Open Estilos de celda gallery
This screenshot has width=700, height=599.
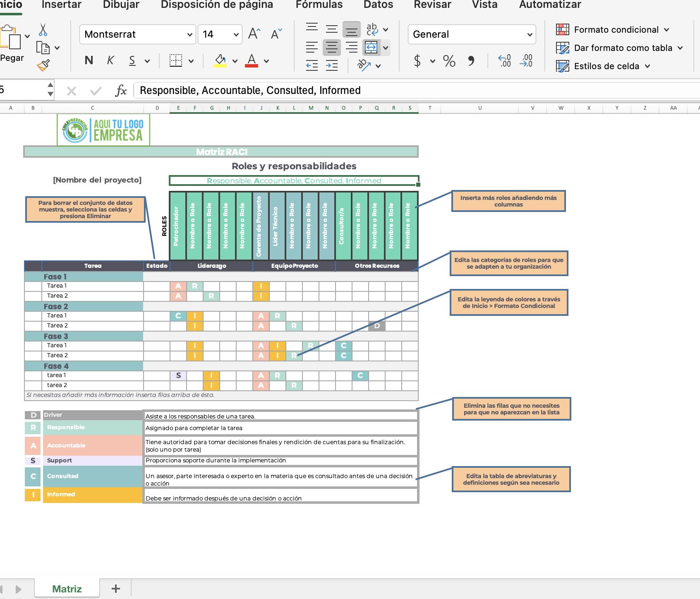point(607,66)
